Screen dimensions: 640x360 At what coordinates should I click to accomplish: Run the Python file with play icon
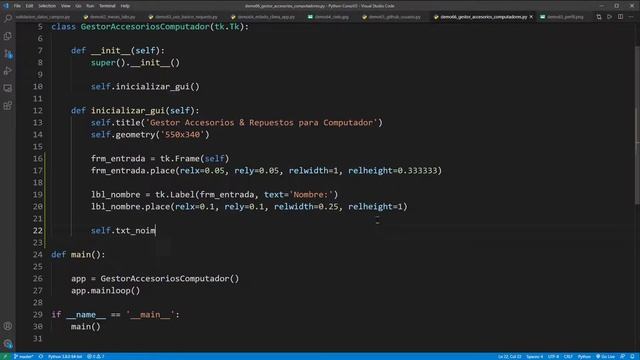(609, 17)
